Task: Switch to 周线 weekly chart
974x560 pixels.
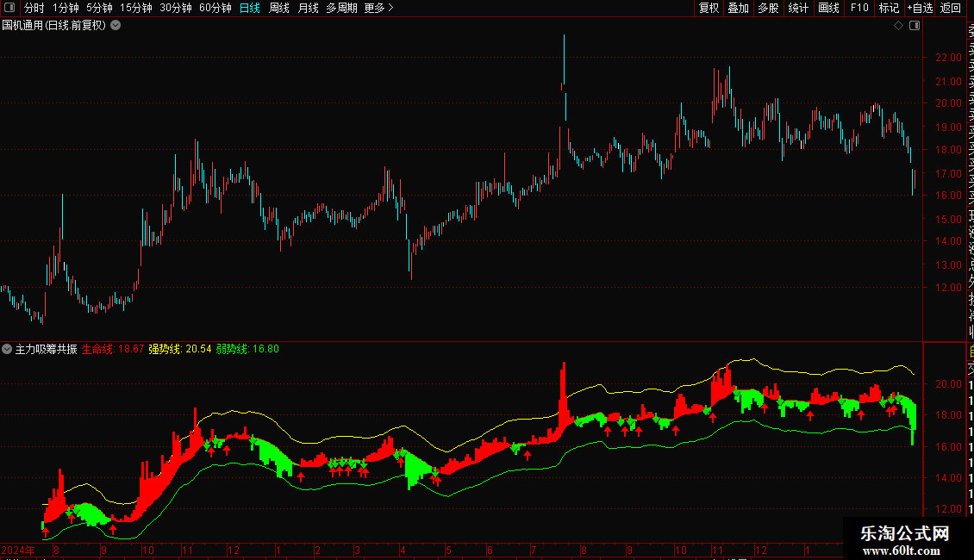Action: [279, 8]
